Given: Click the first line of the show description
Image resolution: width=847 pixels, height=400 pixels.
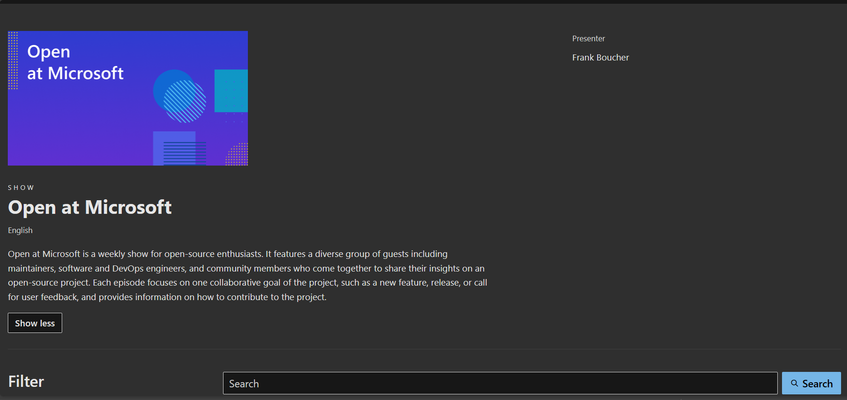Looking at the screenshot, I should point(227,254).
